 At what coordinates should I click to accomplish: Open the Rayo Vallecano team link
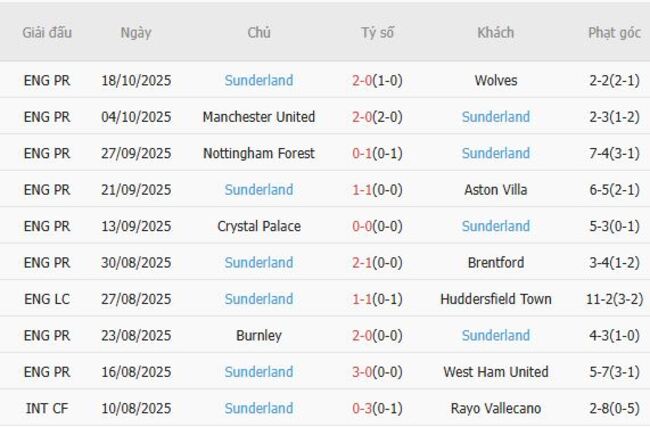click(x=495, y=408)
